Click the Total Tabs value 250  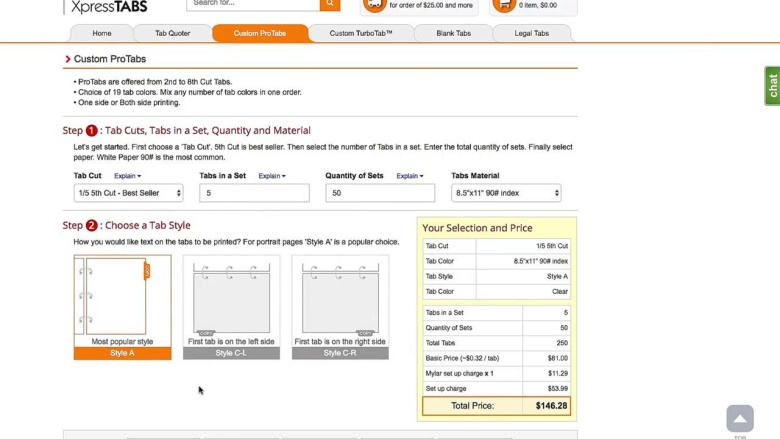(562, 343)
